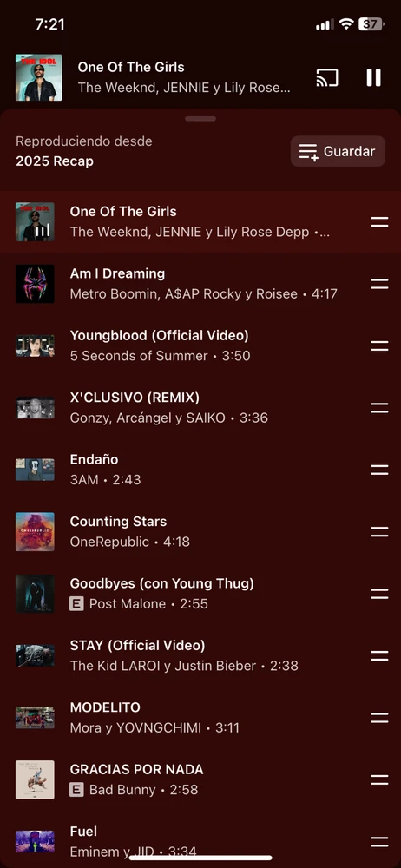Tap the reorder handle for Am I Dreaming

pos(379,284)
